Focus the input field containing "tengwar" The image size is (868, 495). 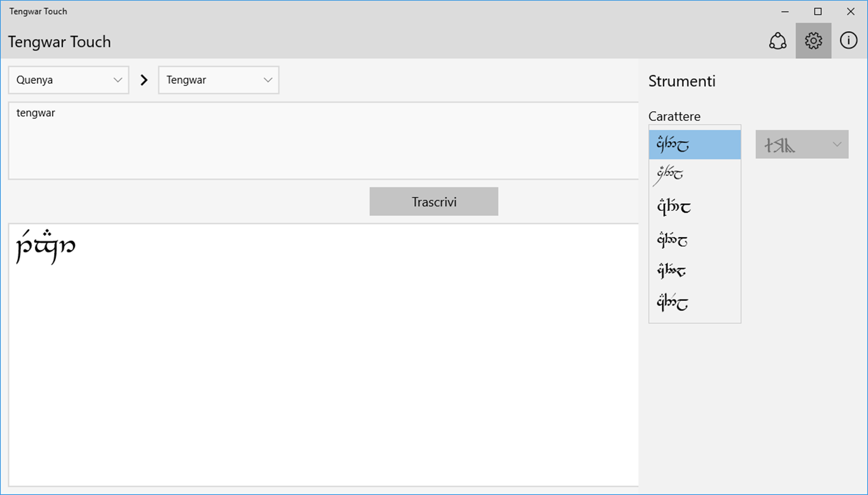(x=323, y=141)
